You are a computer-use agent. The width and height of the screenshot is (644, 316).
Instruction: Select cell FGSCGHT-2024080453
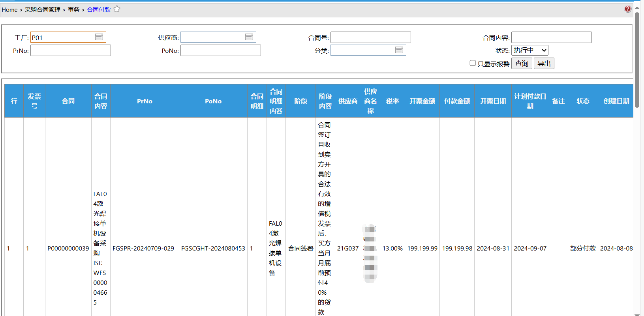point(213,248)
